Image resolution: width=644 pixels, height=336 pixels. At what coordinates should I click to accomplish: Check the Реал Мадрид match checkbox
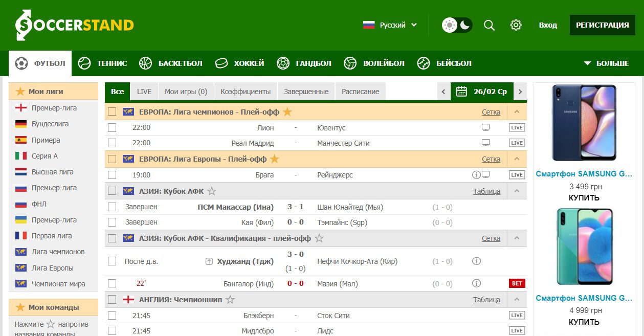pyautogui.click(x=112, y=143)
